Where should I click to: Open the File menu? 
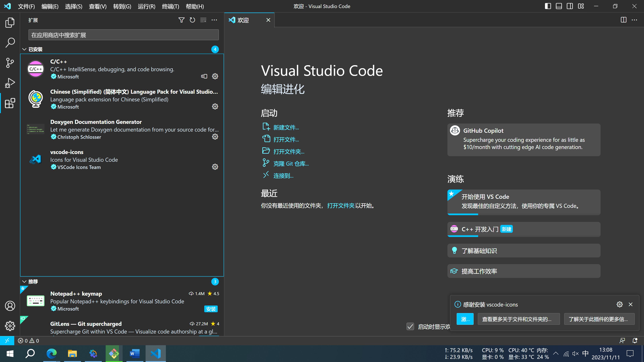[26, 6]
